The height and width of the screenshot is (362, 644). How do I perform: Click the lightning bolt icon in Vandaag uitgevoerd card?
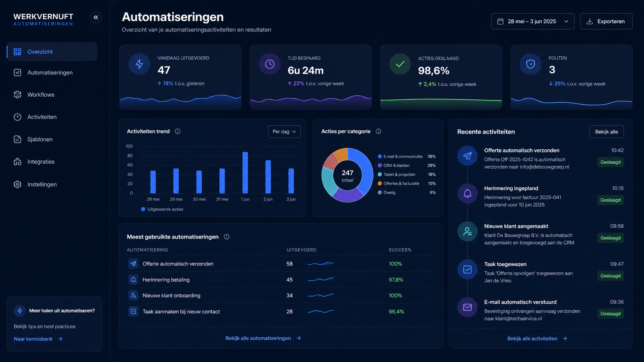click(139, 64)
